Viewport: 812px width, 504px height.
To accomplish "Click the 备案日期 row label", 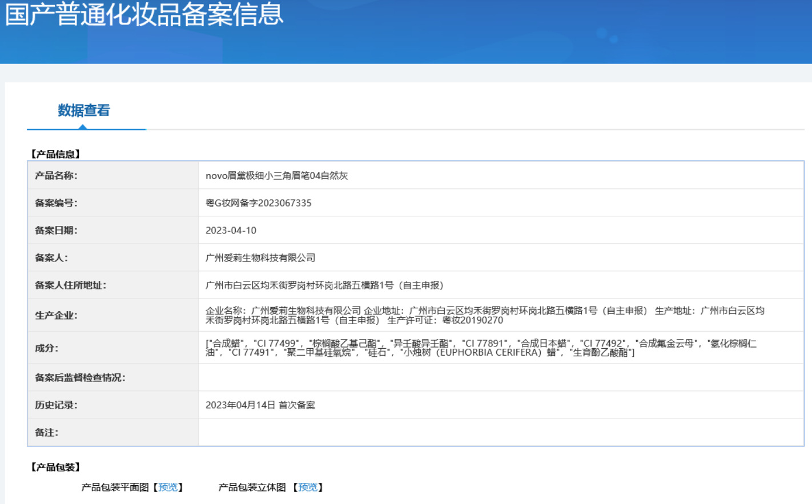I will 56,231.
